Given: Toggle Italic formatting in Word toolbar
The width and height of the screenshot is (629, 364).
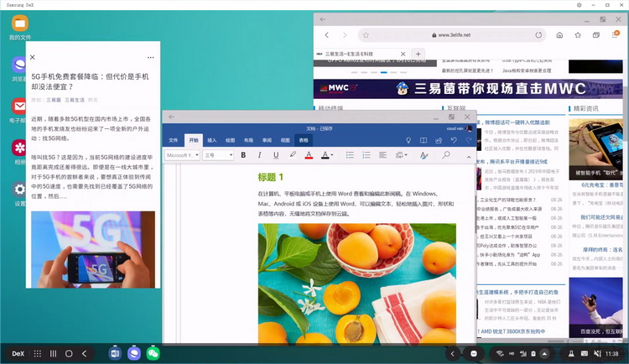Looking at the screenshot, I should pyautogui.click(x=259, y=155).
